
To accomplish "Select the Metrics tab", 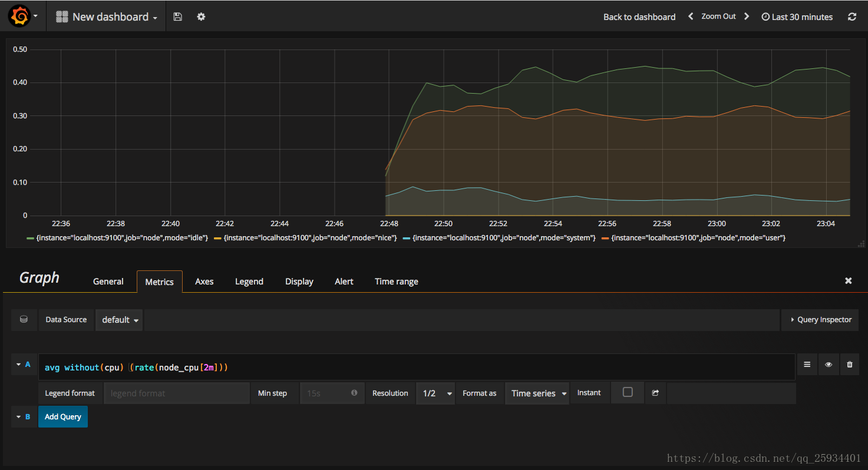I will (160, 282).
